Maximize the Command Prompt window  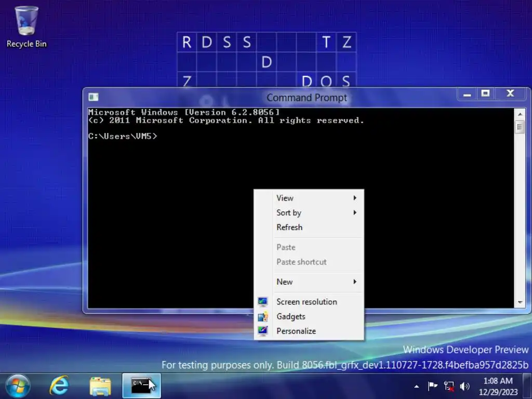(x=486, y=94)
